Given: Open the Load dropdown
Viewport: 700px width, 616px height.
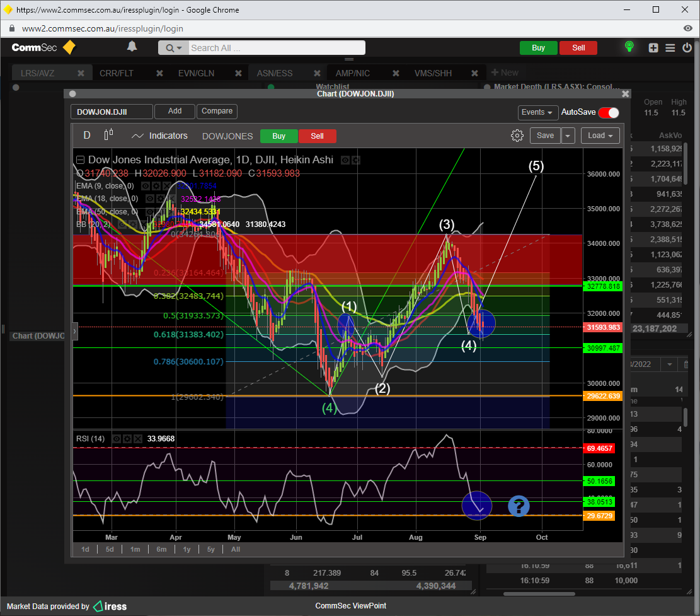Looking at the screenshot, I should (x=600, y=136).
